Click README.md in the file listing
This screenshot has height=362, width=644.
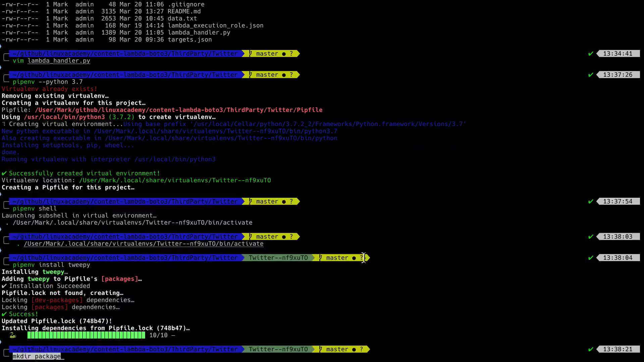184,11
